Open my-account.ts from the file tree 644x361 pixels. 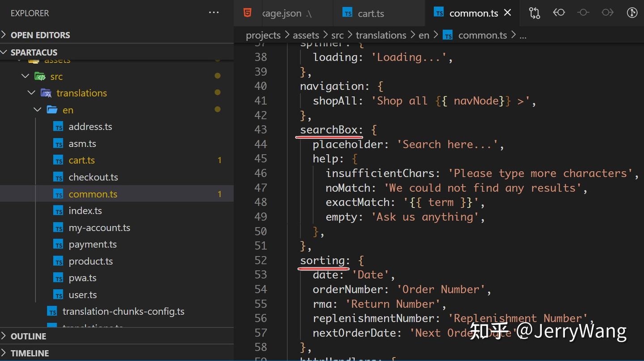[x=99, y=228]
